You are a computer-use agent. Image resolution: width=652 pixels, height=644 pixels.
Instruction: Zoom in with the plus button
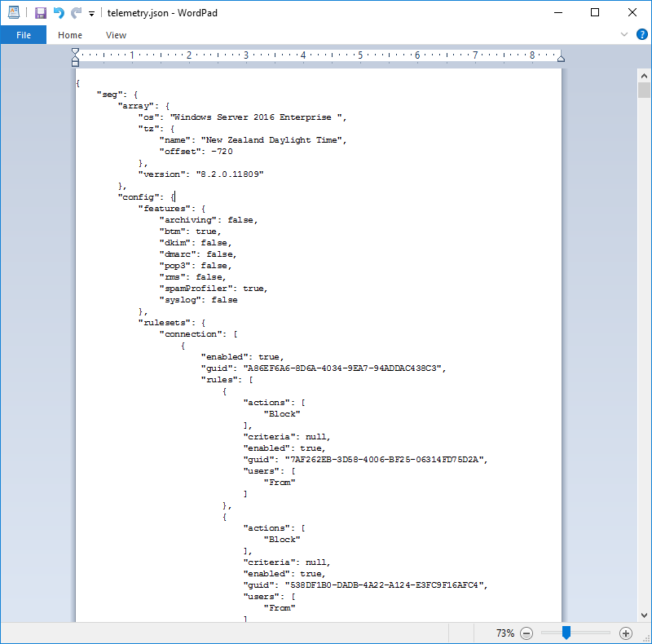click(x=626, y=633)
